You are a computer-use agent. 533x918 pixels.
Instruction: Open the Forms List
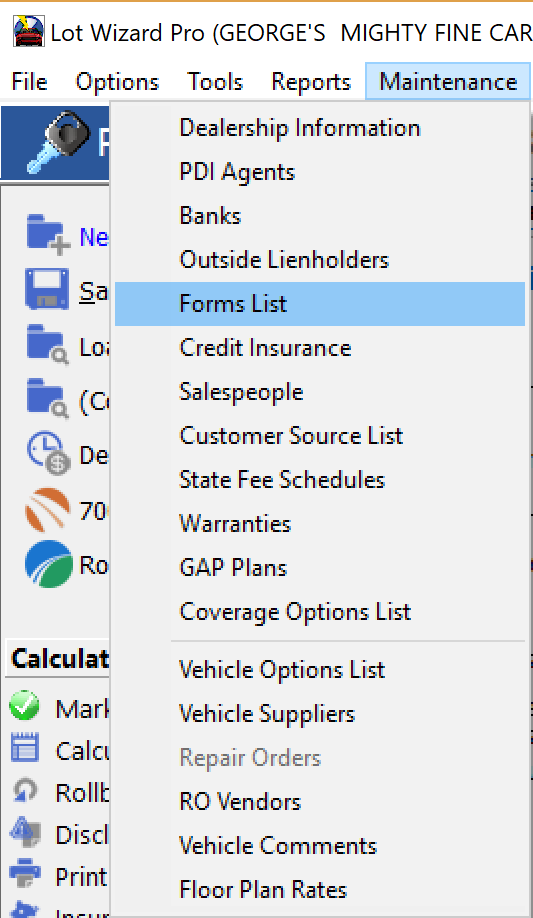(x=320, y=304)
